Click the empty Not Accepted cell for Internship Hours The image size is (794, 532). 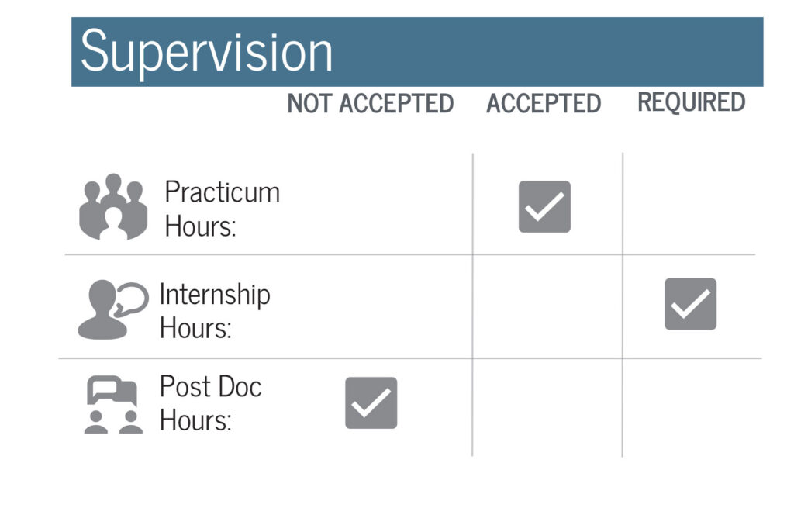372,306
